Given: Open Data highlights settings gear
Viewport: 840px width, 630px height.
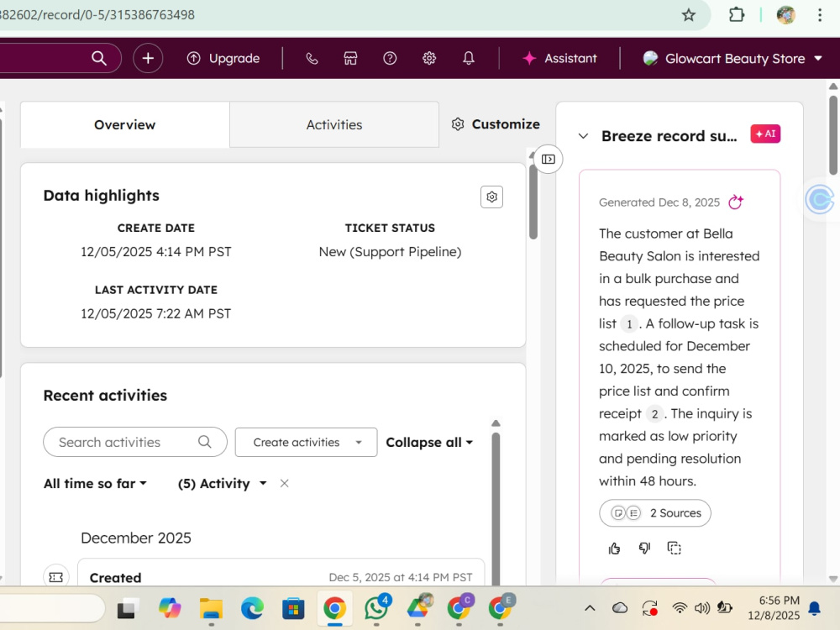Looking at the screenshot, I should [491, 197].
